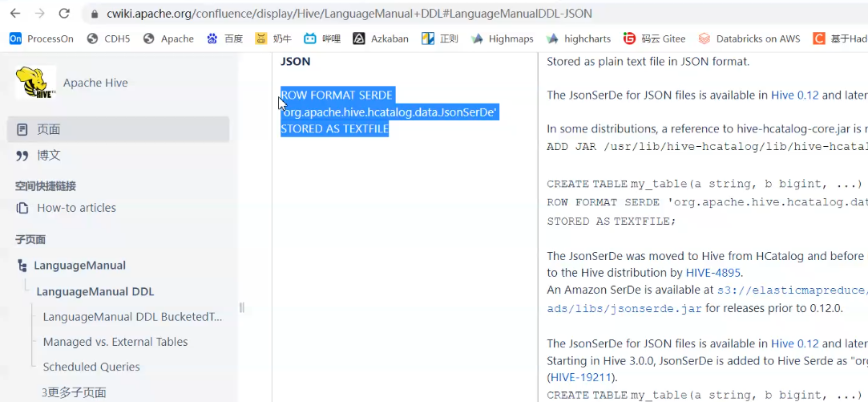
Task: Open the Apache bookmark
Action: (168, 39)
